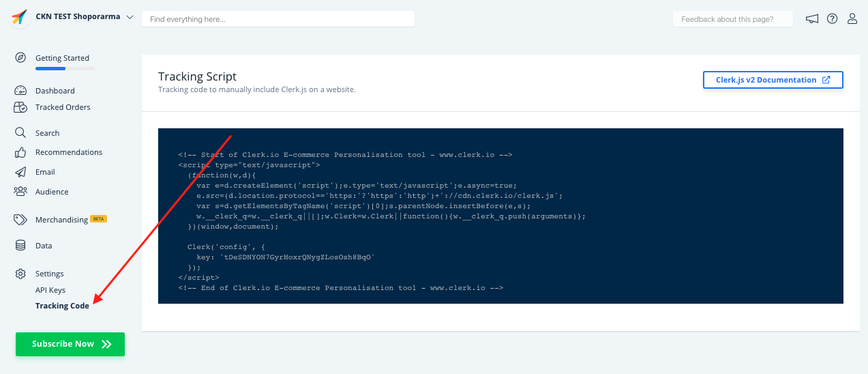Click the Clerk.io paper plane logo
This screenshot has width=868, height=374.
coord(19,18)
